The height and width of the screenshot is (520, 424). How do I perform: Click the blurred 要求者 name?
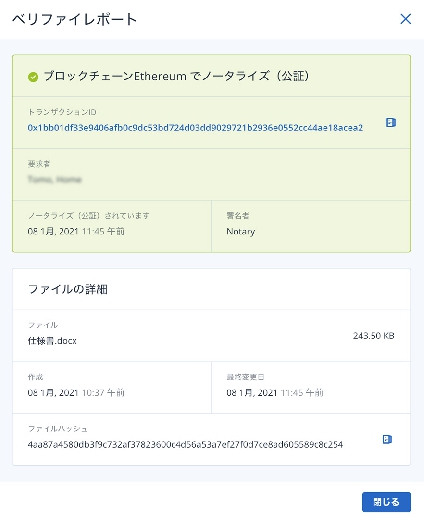point(54,179)
